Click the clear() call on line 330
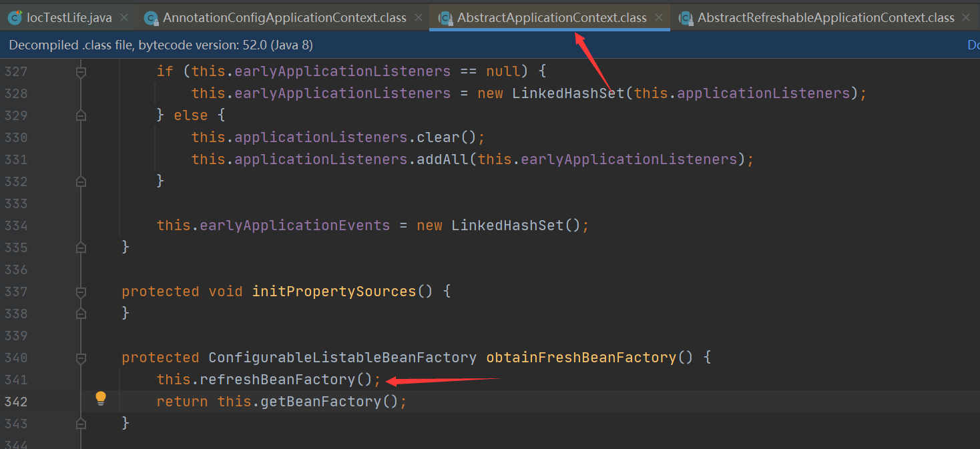 (439, 137)
